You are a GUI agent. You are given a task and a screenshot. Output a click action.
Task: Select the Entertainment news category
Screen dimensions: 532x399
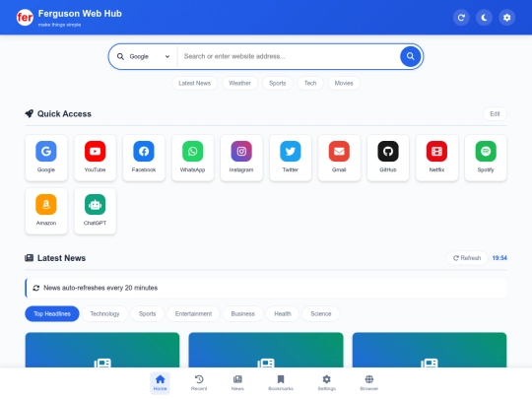click(193, 314)
